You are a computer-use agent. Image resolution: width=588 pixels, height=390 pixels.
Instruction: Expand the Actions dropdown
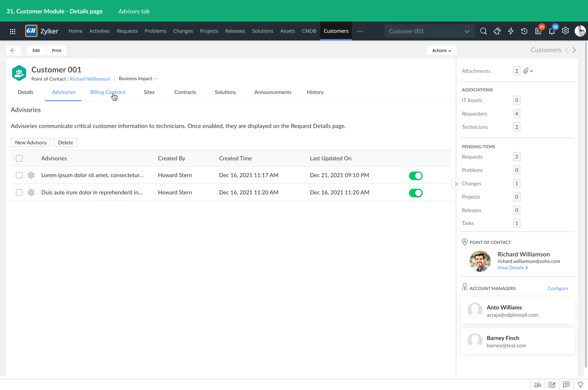tap(441, 51)
